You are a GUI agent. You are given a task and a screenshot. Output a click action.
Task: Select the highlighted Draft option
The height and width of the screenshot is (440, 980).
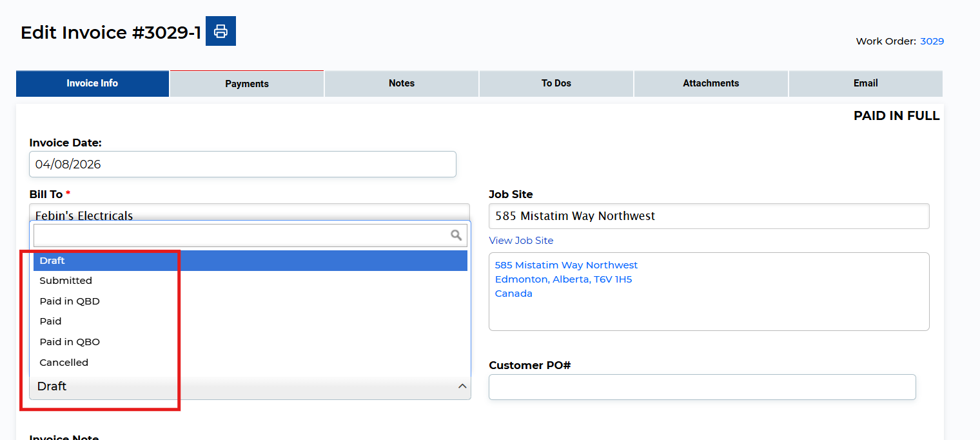[x=53, y=261]
